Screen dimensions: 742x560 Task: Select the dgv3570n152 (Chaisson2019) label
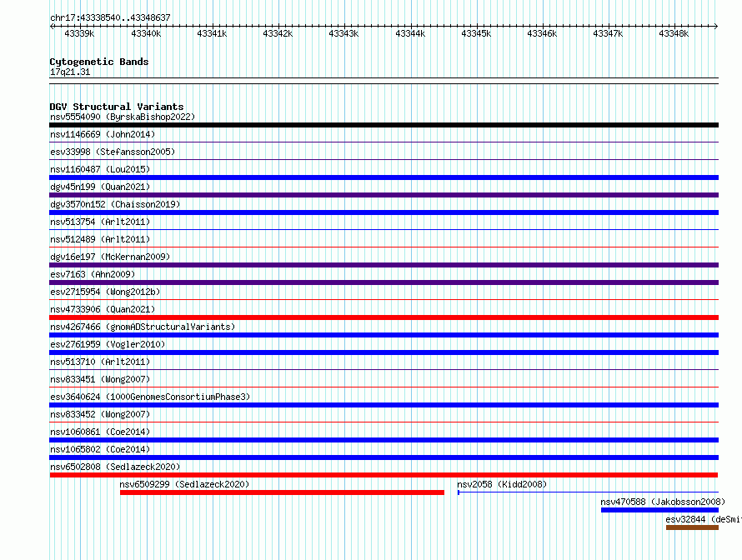coord(115,204)
